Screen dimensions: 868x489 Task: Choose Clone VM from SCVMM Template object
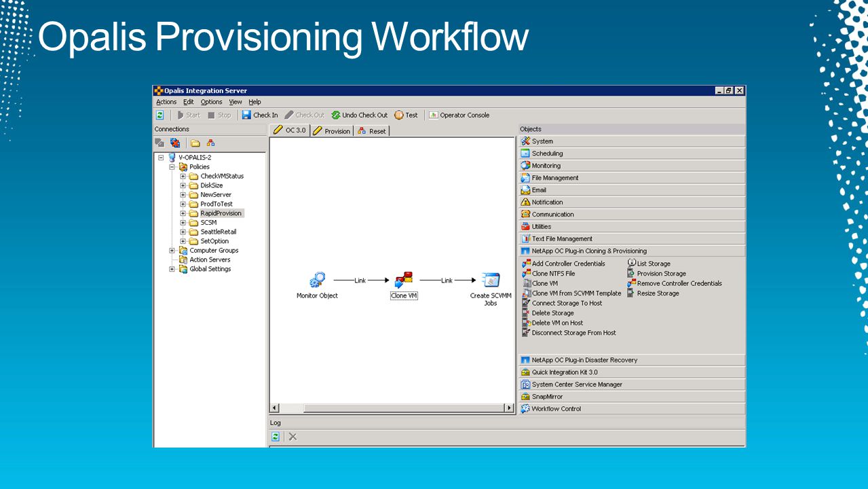571,293
